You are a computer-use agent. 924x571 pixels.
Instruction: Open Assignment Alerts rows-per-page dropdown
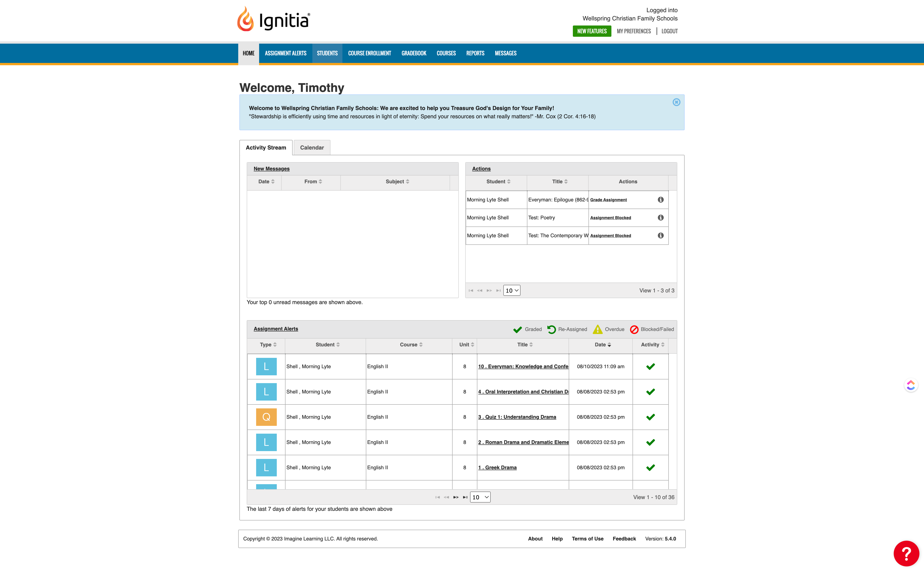pos(480,497)
